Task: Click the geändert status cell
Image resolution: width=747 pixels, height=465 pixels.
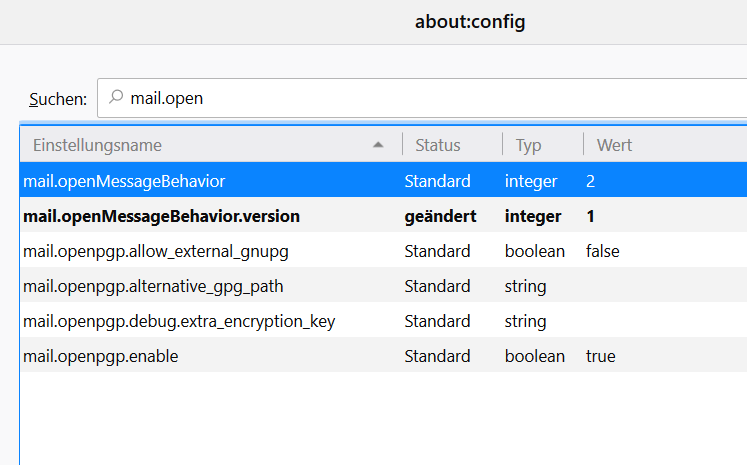Action: [x=441, y=216]
